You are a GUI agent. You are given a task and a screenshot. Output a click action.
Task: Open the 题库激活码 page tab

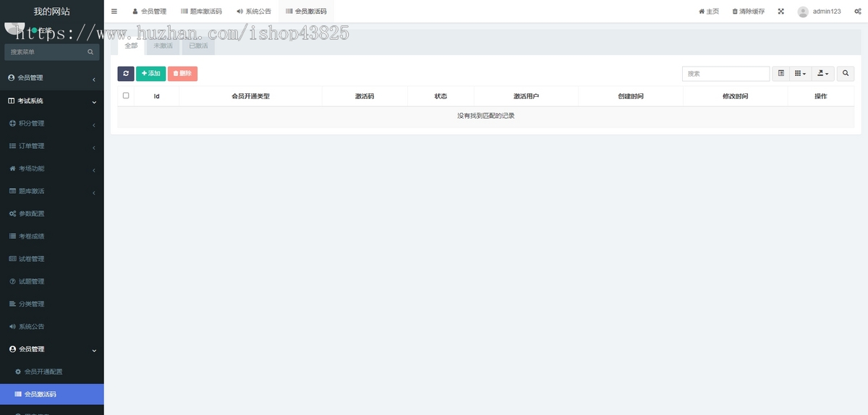(201, 12)
